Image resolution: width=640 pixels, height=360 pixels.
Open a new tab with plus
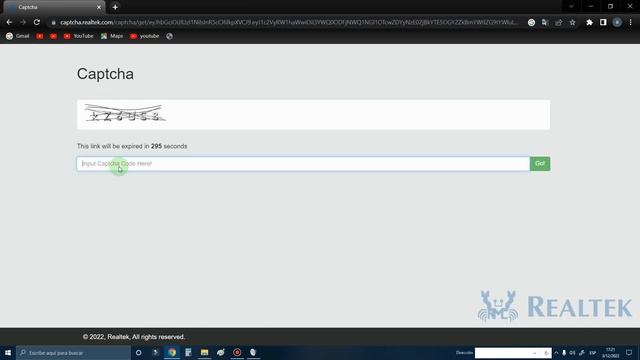115,7
